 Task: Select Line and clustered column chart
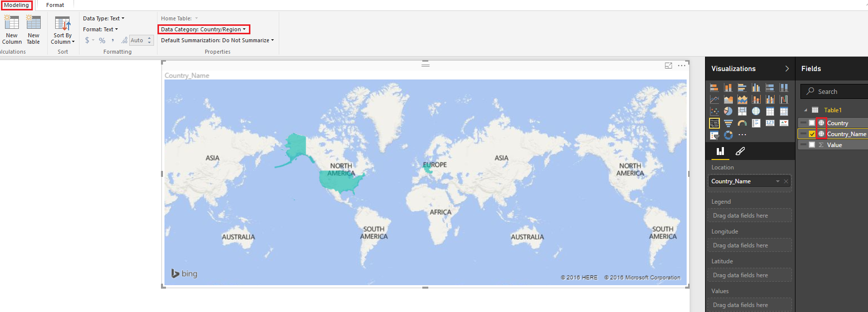[x=770, y=99]
